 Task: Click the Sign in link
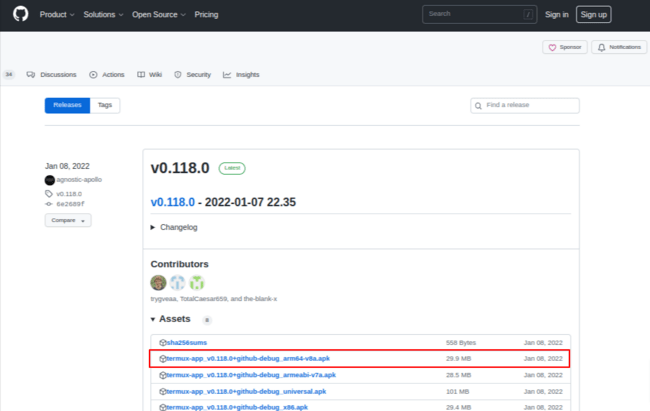[x=556, y=15]
